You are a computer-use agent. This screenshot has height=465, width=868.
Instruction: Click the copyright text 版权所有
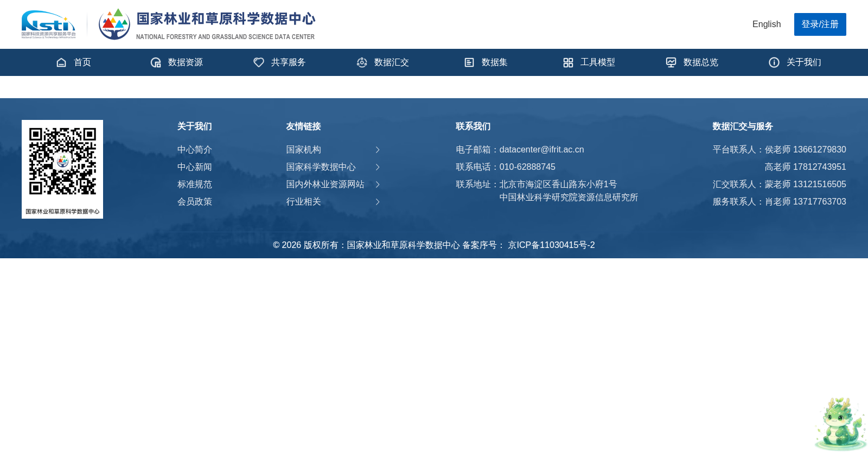321,245
